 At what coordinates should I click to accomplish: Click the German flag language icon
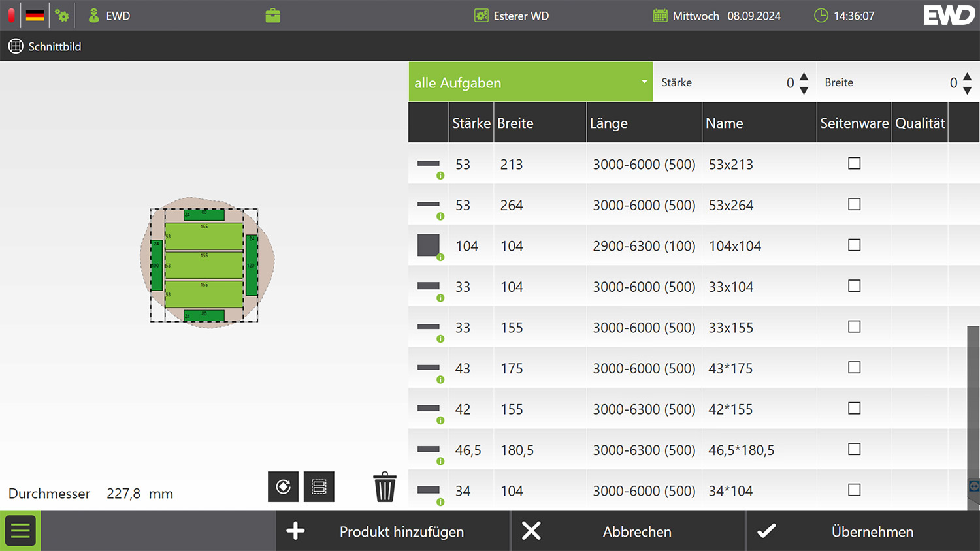click(x=35, y=16)
